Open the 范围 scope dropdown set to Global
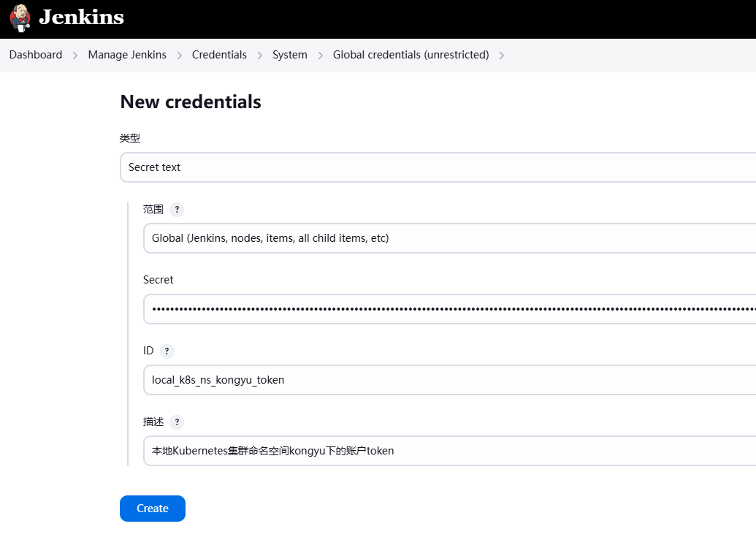Screen dimensions: 756x548 click(x=449, y=238)
